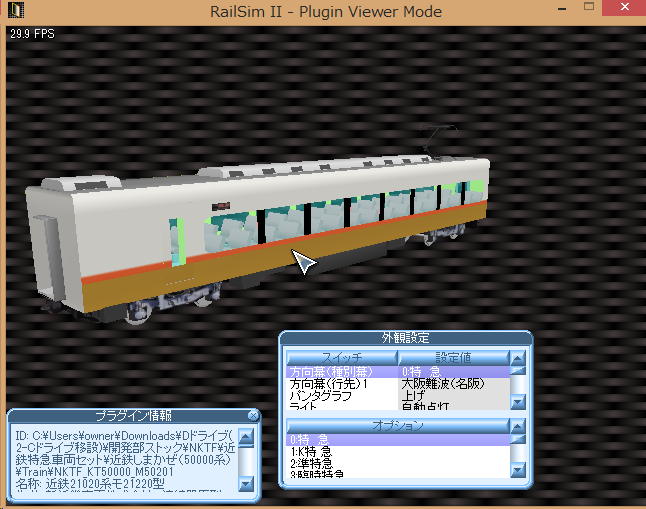
Task: Click scroll-up arrow of the オプション list
Action: pos(518,425)
